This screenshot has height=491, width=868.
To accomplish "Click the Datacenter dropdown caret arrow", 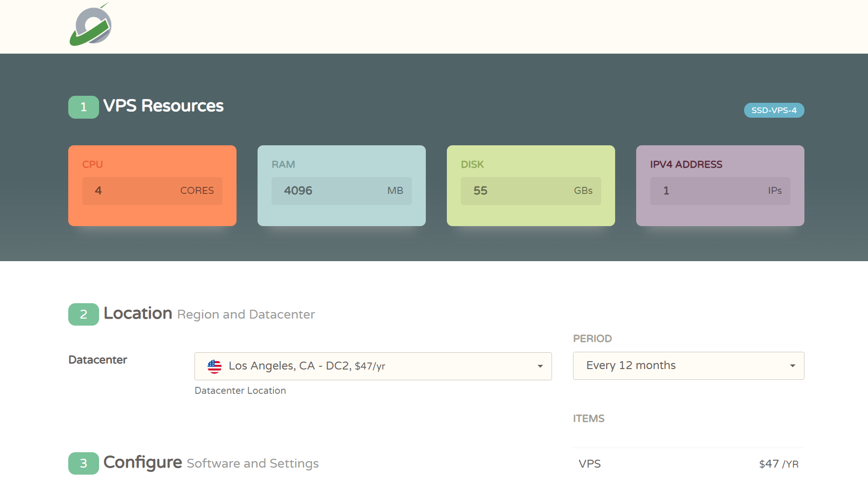I will click(x=540, y=366).
